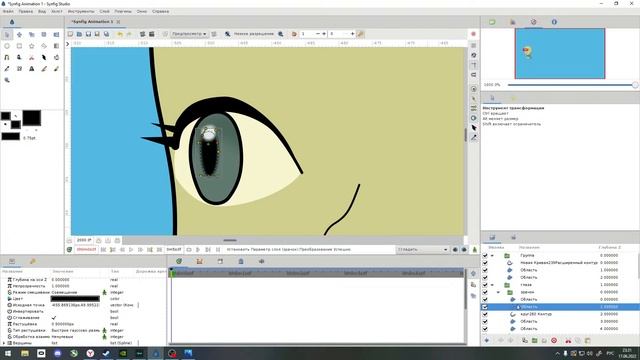Screen dimensions: 640x360
Task: Open the Yandex browser taskbar icon
Action: [90, 353]
